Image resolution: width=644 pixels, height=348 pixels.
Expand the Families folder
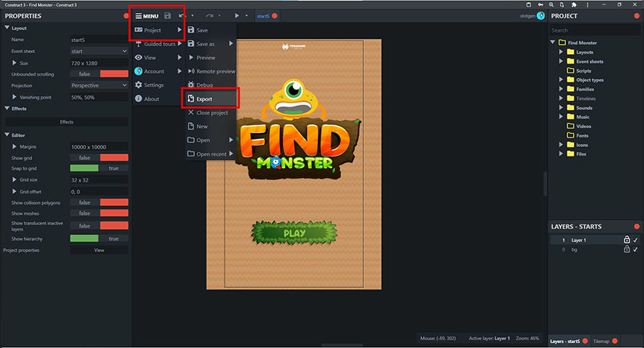561,89
